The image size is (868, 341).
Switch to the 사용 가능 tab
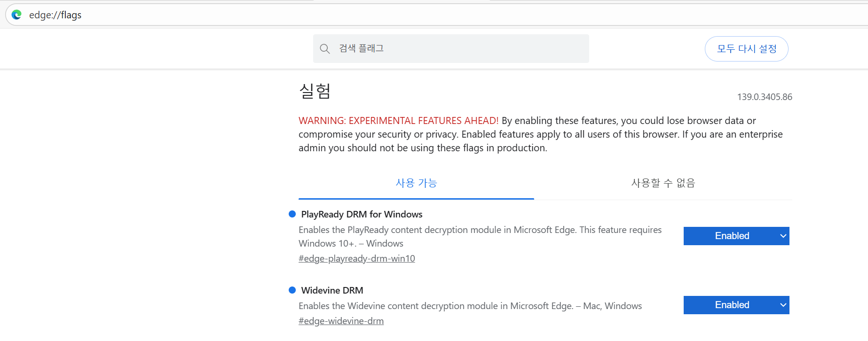[416, 183]
